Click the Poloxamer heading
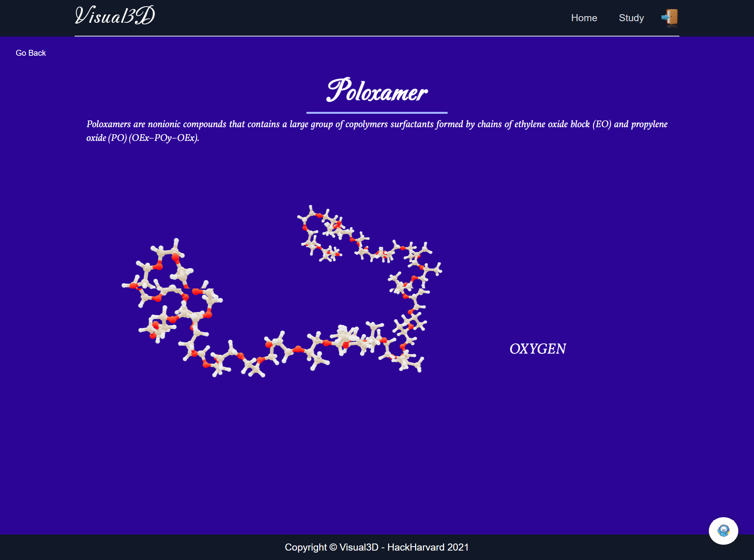754x560 pixels. [x=377, y=91]
